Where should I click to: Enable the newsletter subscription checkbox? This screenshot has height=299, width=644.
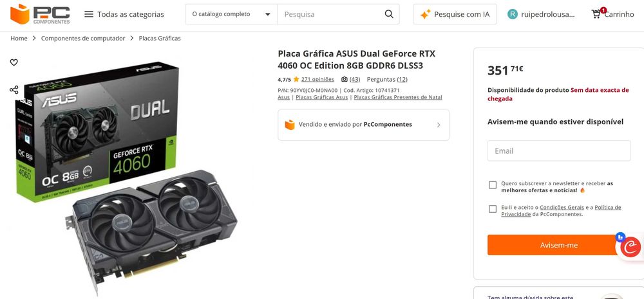click(493, 185)
